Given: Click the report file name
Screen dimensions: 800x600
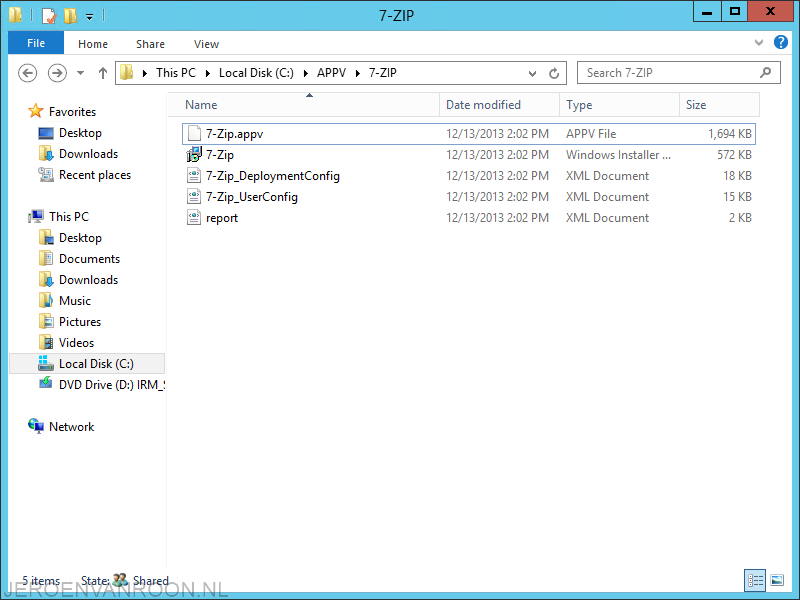Looking at the screenshot, I should coord(221,218).
